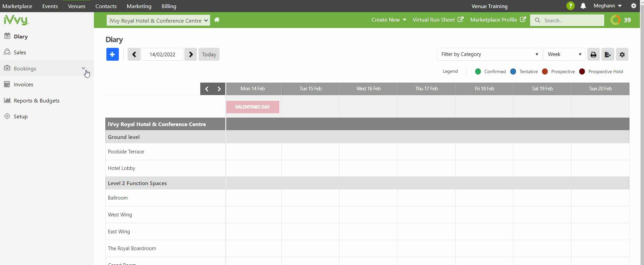Go to Sales in sidebar
644x265 pixels.
pos(20,52)
